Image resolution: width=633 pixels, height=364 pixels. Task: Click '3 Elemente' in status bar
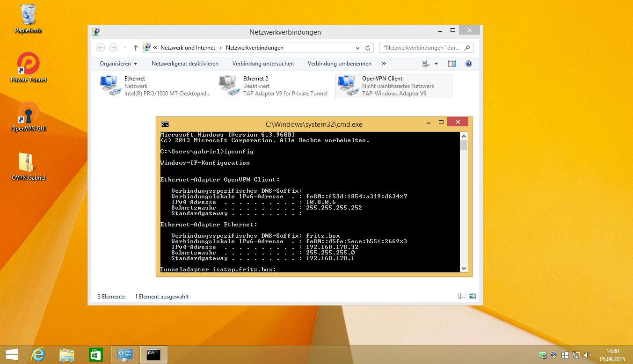[x=111, y=297]
